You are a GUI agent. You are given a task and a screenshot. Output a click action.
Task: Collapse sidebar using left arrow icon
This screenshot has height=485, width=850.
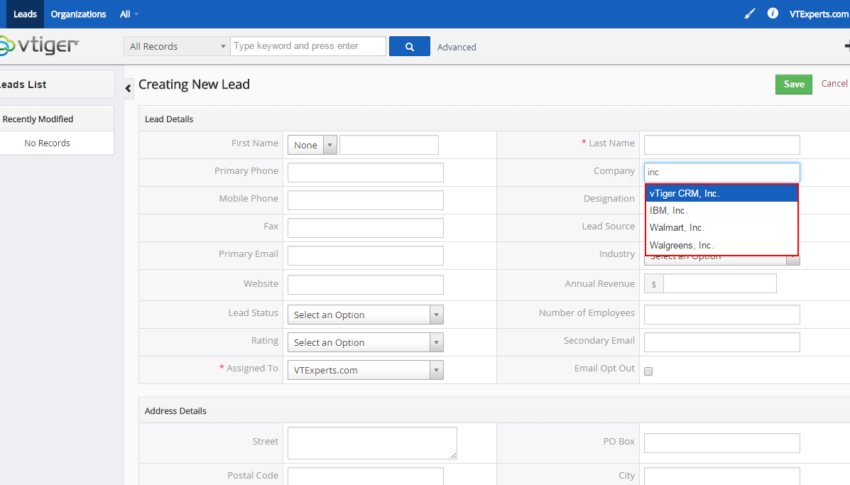pos(128,88)
